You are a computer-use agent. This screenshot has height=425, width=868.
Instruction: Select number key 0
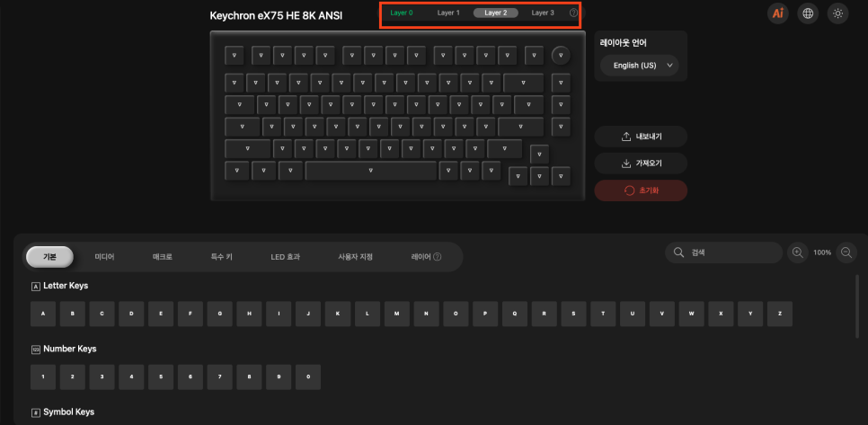[x=308, y=376]
